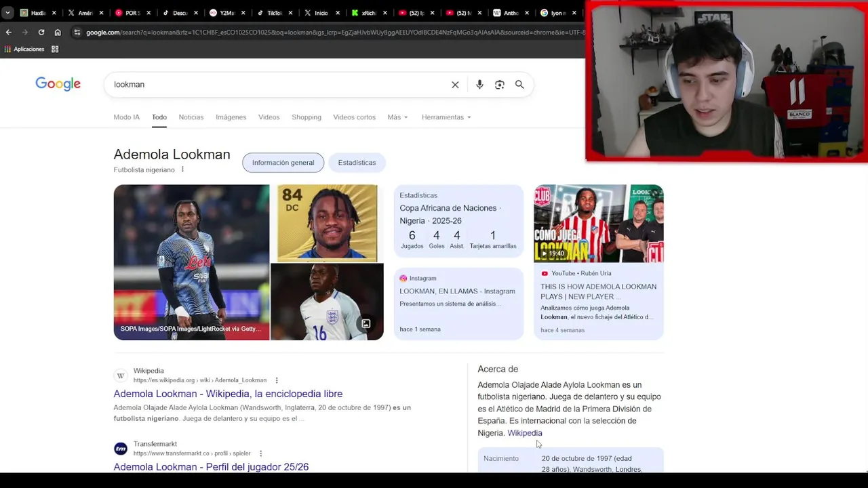Screen dimensions: 868x488
Task: Expand the Más dropdown menu
Action: point(398,117)
